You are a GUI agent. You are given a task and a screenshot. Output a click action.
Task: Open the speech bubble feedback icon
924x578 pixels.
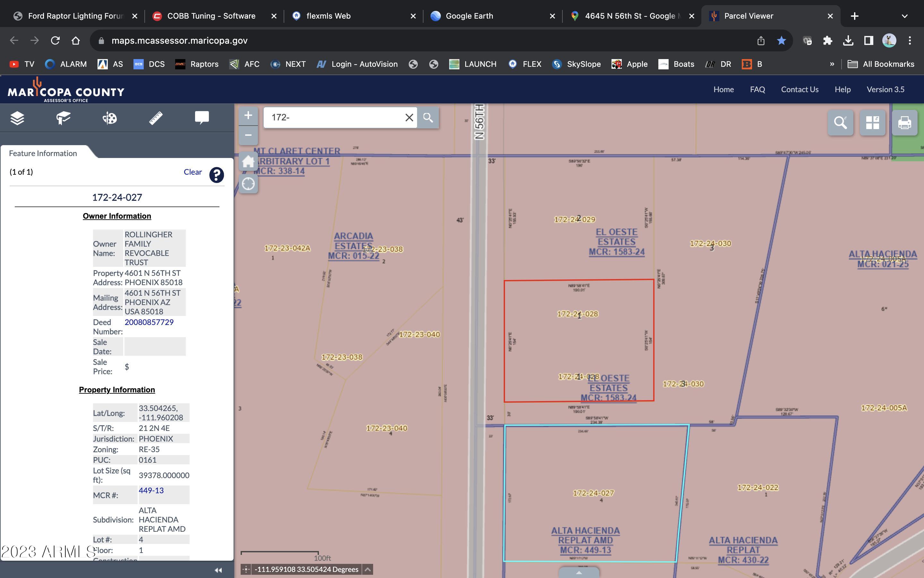pos(202,118)
